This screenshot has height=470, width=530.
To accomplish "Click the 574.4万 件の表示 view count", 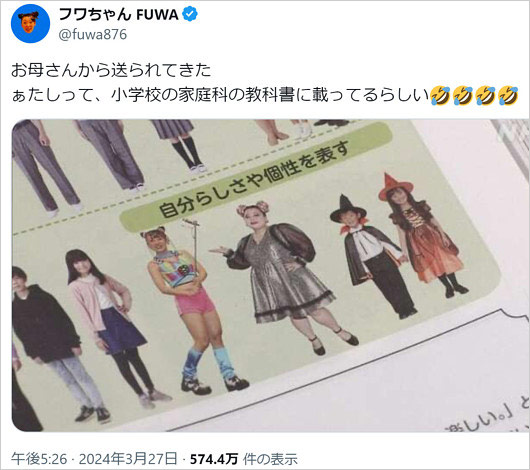I will 244,459.
